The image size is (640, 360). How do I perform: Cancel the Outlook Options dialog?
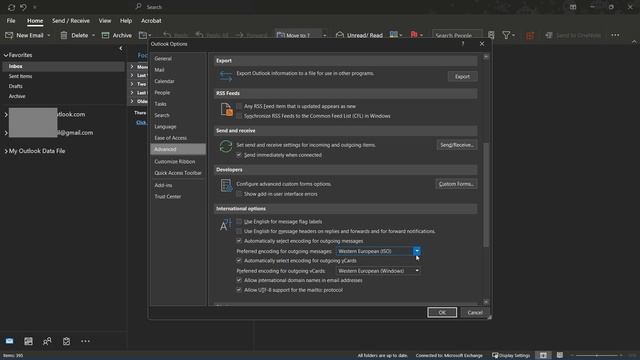tap(475, 312)
